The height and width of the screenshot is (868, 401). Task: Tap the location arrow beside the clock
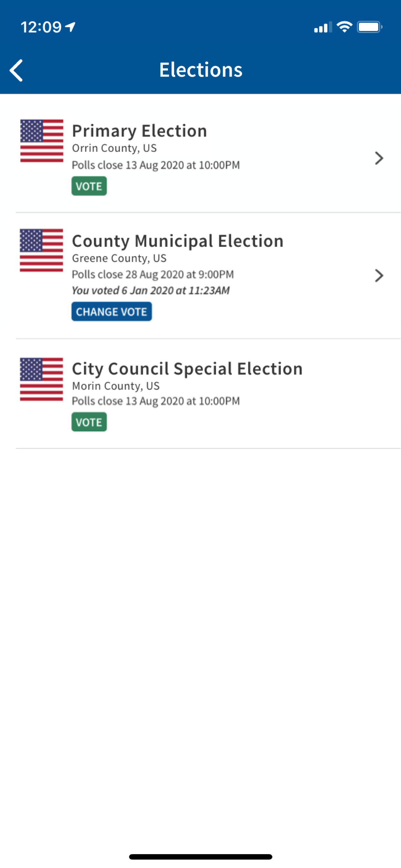[70, 26]
